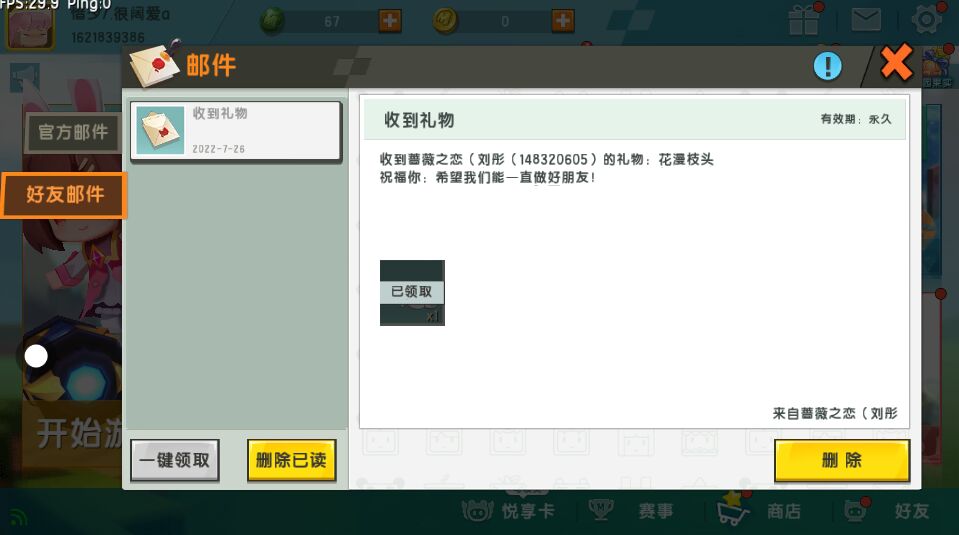Select the 好友邮件 tab
The image size is (959, 535).
click(65, 194)
